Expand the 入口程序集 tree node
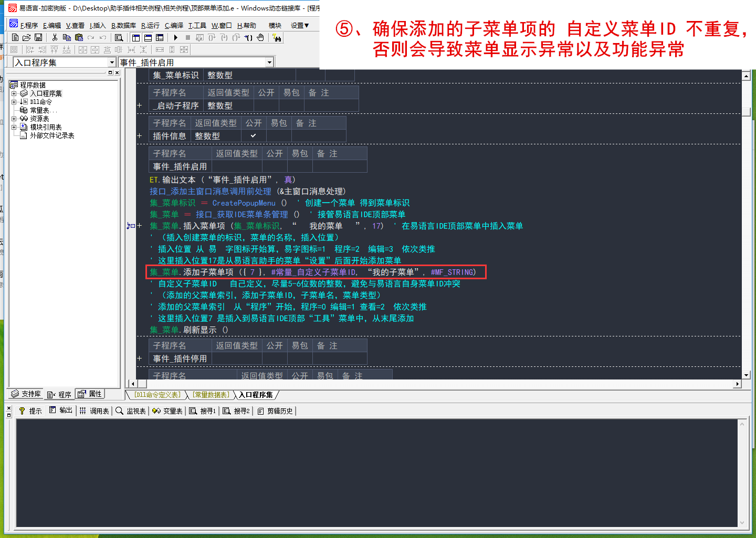 pyautogui.click(x=14, y=93)
